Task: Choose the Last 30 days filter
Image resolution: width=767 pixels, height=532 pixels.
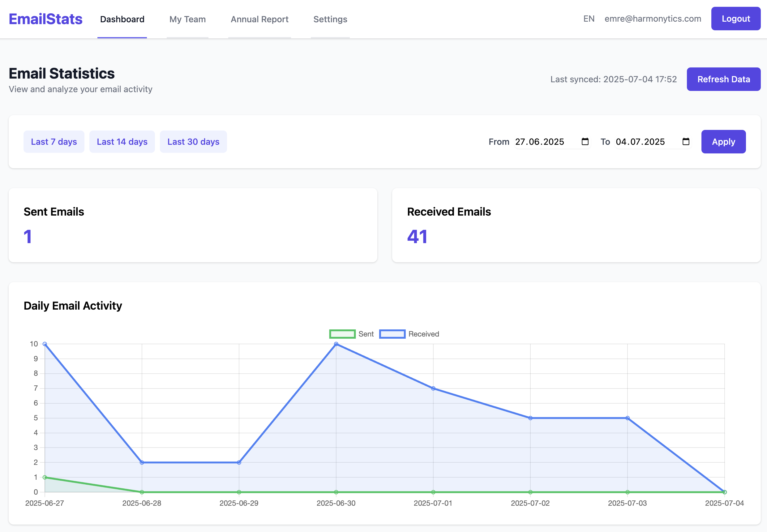Action: coord(193,142)
